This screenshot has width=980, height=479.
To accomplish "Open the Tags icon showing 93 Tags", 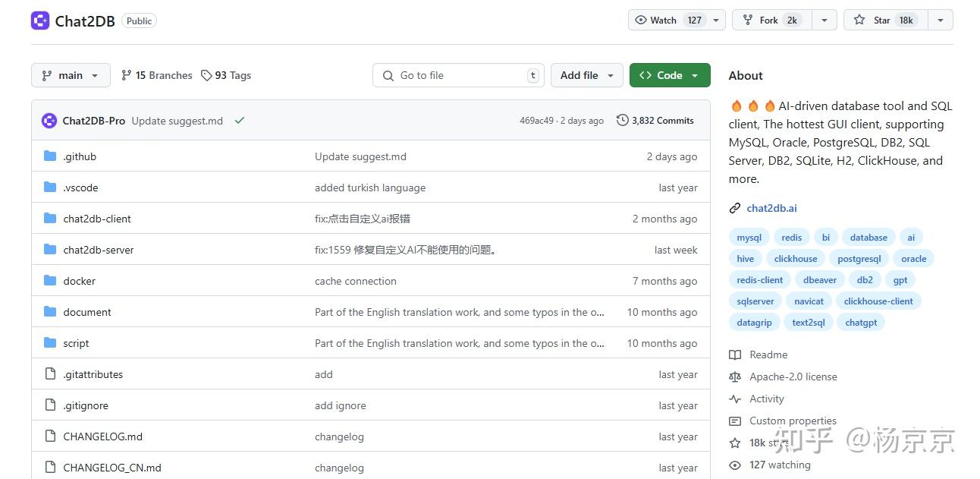I will click(207, 75).
